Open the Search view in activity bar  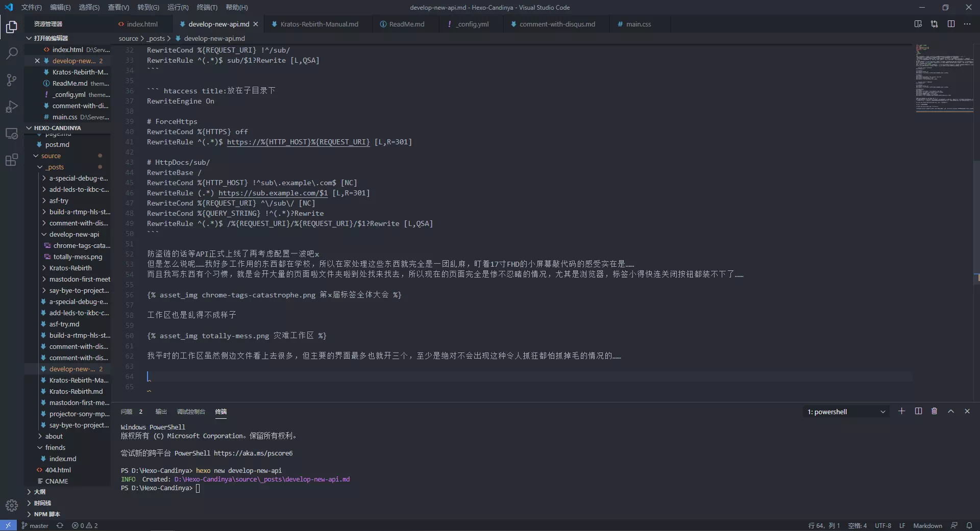[x=11, y=53]
